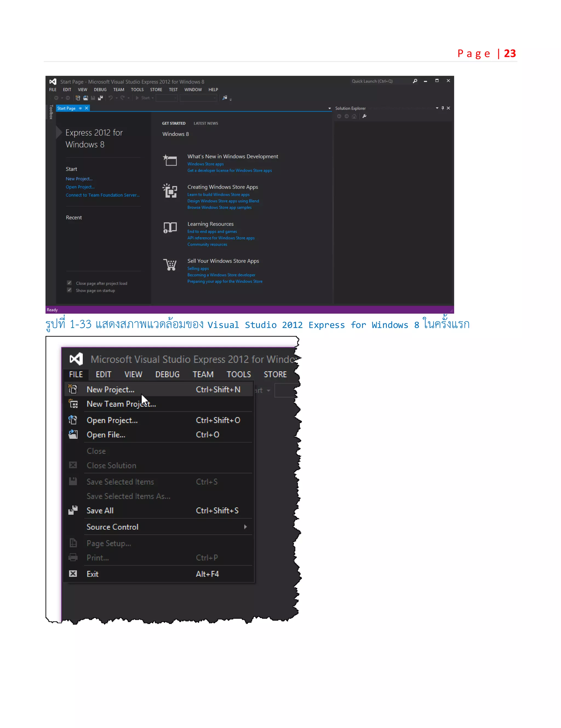Open the STORE menu in lower window
This screenshot has height=728, width=561.
pos(275,374)
